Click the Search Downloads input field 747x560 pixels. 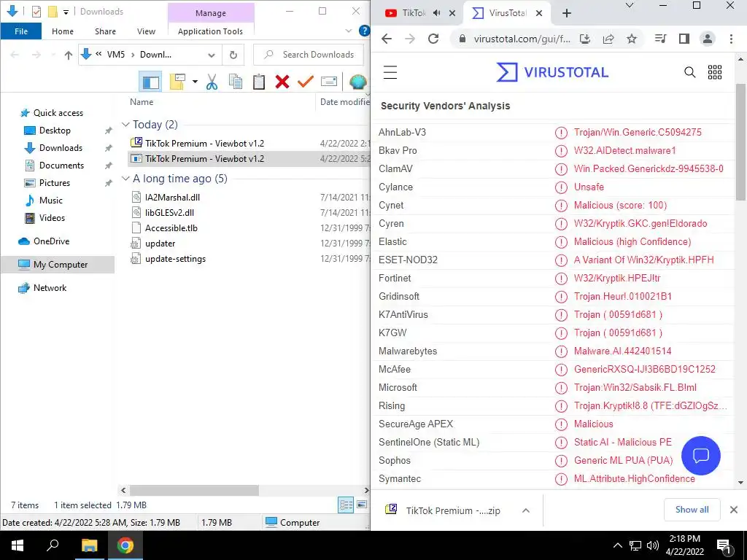(x=309, y=55)
